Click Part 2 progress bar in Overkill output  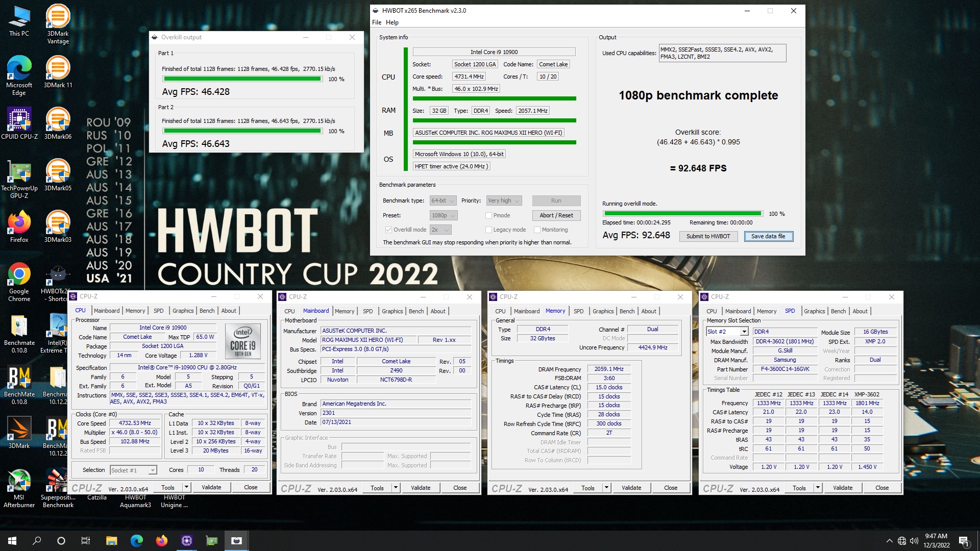coord(242,131)
